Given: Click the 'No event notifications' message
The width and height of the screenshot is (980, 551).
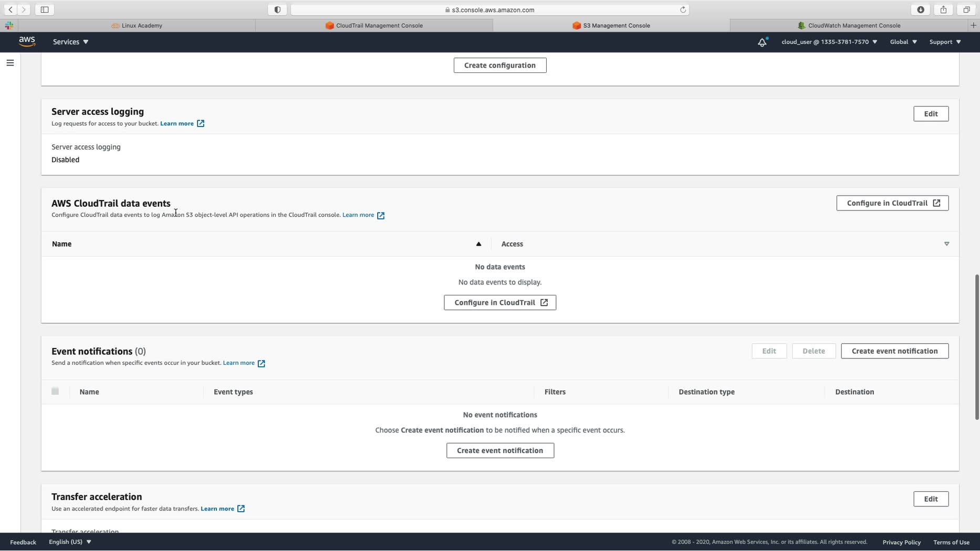Looking at the screenshot, I should (x=500, y=415).
